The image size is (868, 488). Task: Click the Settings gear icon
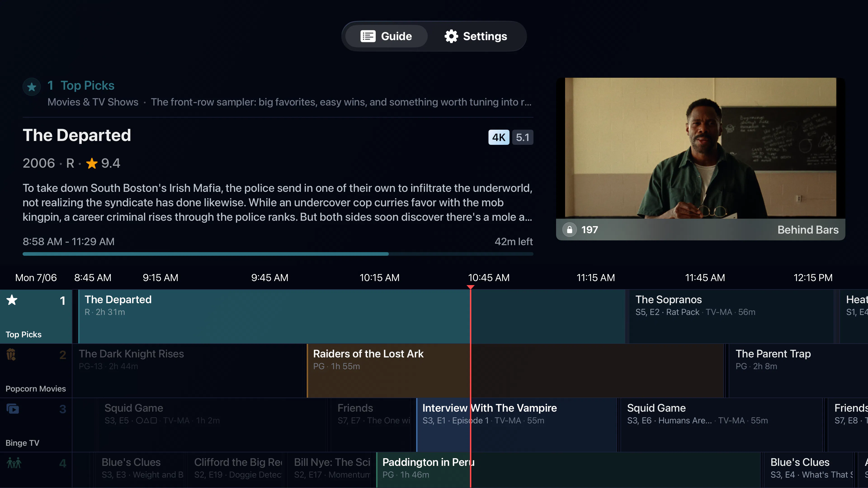click(451, 36)
